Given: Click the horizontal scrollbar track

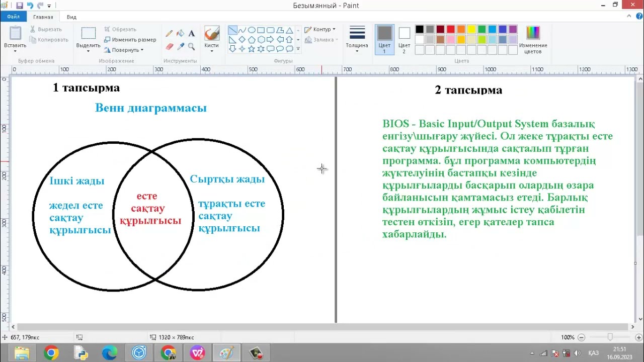Looking at the screenshot, I should coord(322,327).
